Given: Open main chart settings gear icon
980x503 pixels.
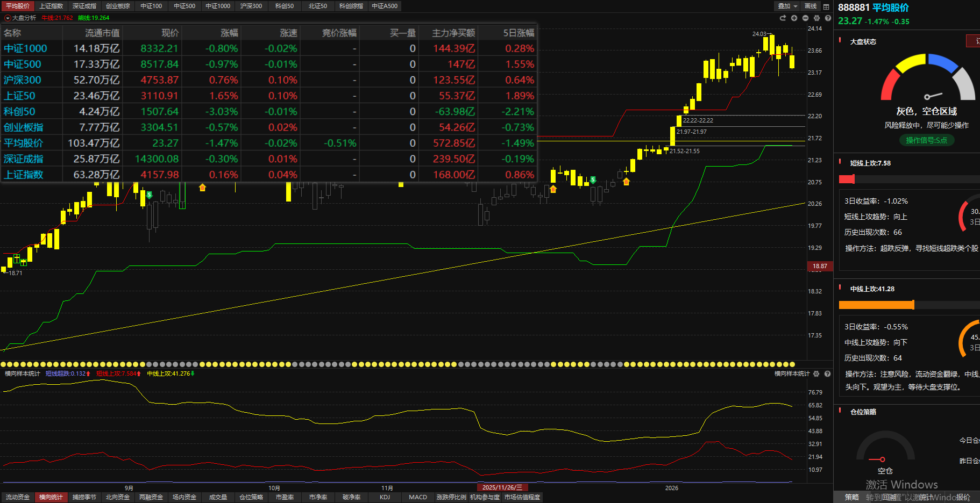Looking at the screenshot, I should pos(816,18).
